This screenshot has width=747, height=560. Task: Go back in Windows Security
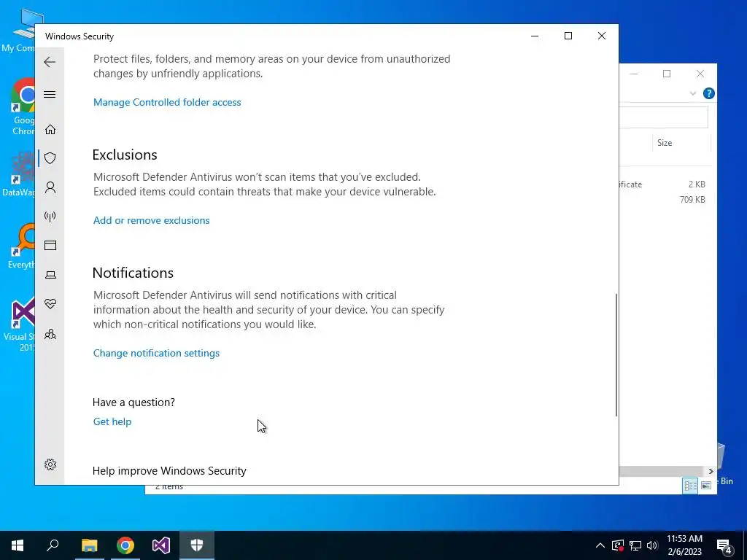click(50, 62)
